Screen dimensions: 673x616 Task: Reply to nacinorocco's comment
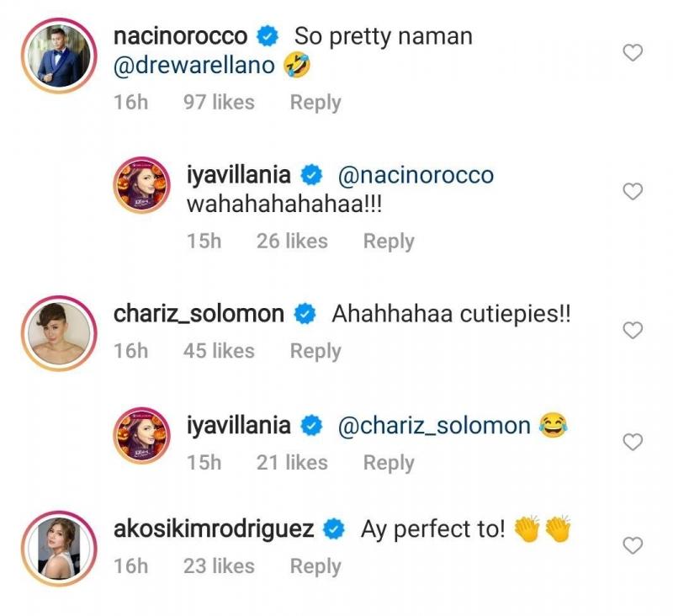tap(315, 103)
